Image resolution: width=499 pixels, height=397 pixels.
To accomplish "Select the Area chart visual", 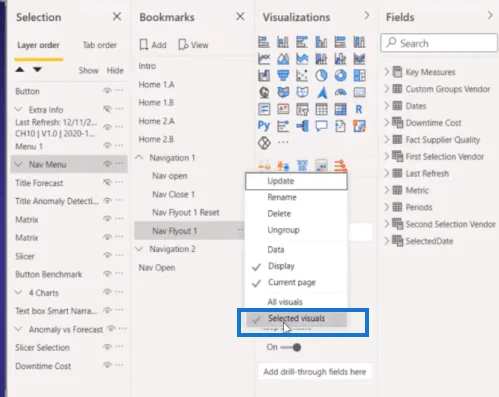I will (283, 59).
